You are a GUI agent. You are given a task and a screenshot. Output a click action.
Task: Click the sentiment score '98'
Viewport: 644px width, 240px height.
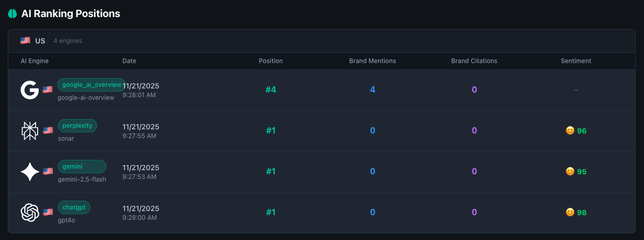pyautogui.click(x=582, y=213)
